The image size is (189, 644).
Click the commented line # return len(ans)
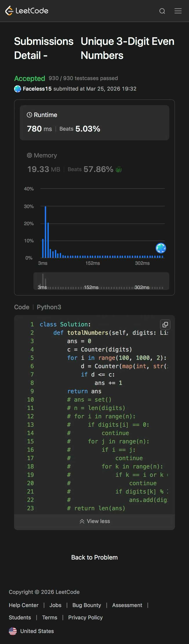point(96,508)
